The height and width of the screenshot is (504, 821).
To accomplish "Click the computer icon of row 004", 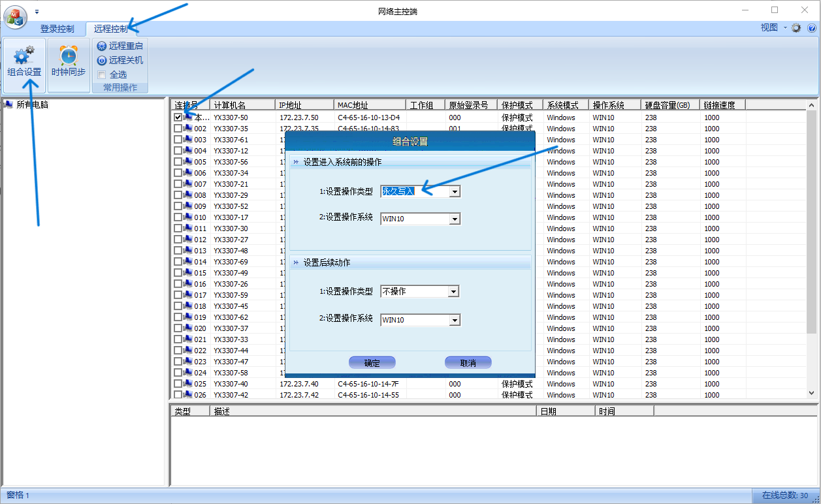I will coord(188,151).
